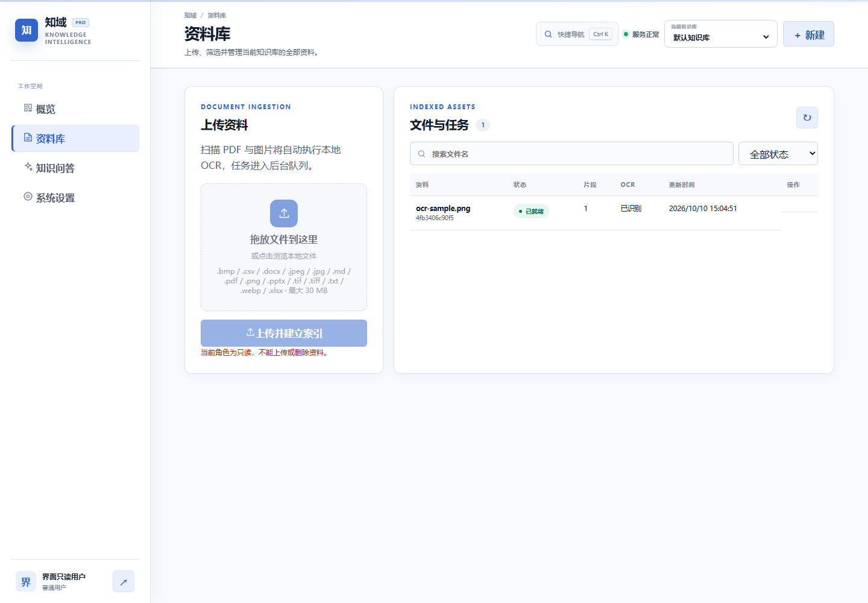Click the 新建 button
Screen dimensions: 868x603
click(x=808, y=34)
